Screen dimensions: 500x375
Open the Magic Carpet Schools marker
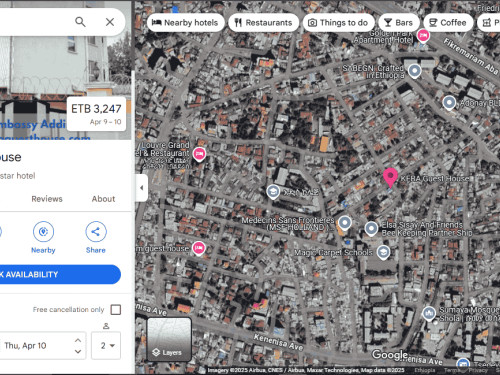pos(383,252)
